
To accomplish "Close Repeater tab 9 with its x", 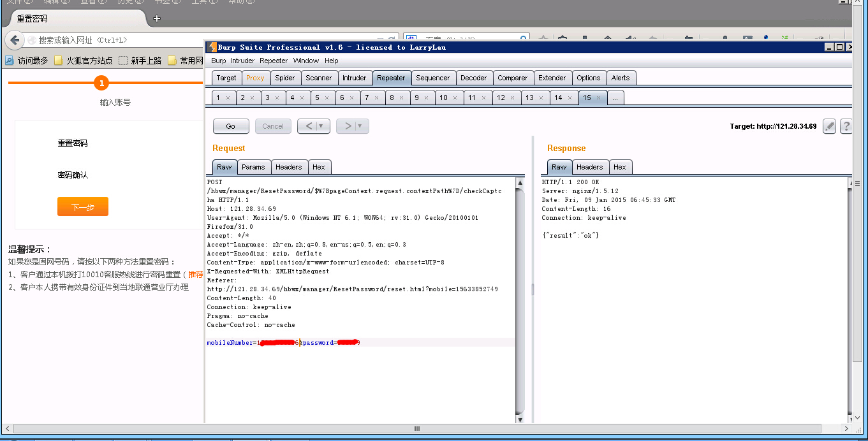I will coord(426,98).
